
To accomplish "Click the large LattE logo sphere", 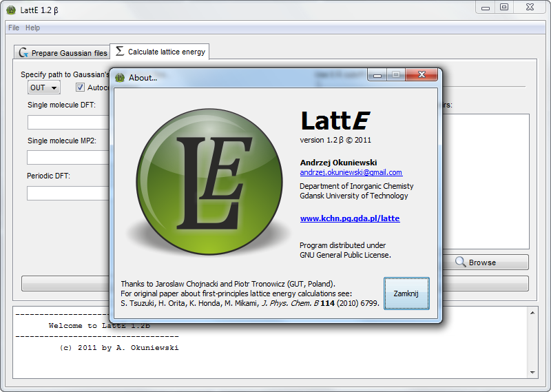I will point(209,181).
